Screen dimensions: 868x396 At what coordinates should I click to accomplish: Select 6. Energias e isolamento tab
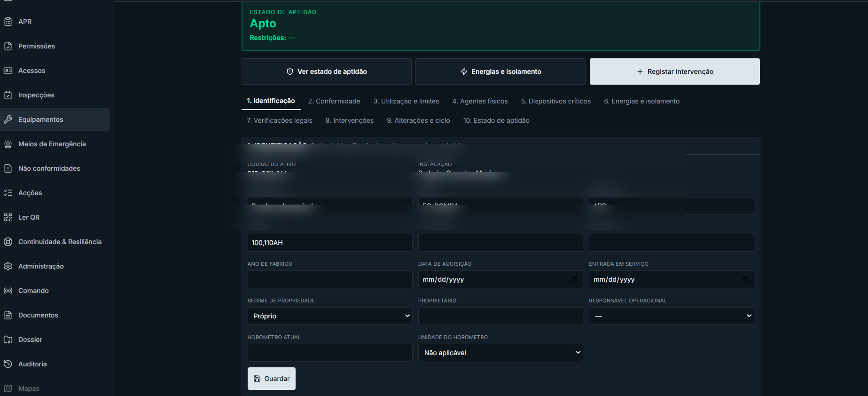(x=642, y=101)
